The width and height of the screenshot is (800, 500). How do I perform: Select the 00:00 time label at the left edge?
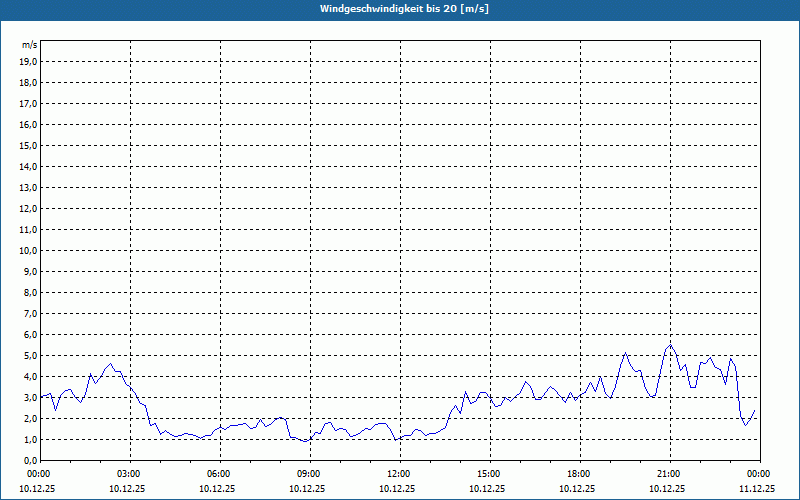click(x=39, y=474)
